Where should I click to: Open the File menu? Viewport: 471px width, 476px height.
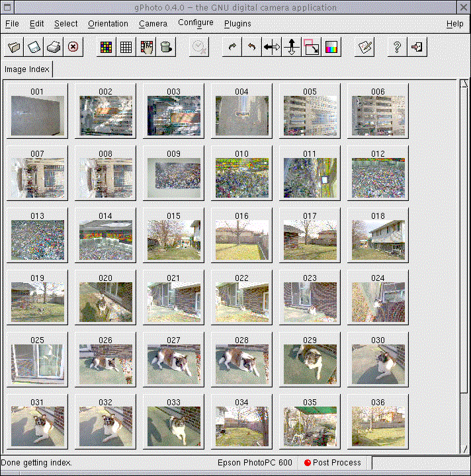pos(12,24)
